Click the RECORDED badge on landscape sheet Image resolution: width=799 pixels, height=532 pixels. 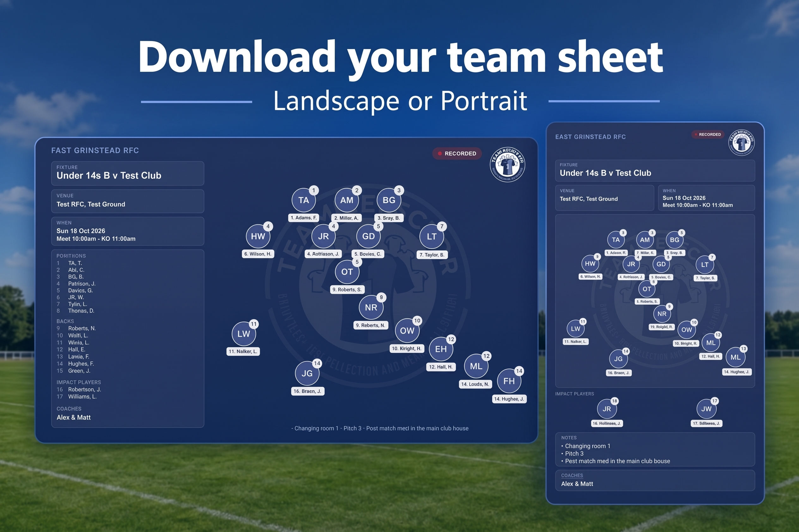[x=457, y=153]
